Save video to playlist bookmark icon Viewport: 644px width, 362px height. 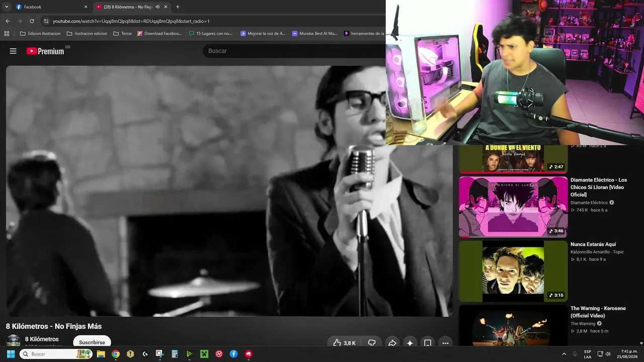click(428, 343)
